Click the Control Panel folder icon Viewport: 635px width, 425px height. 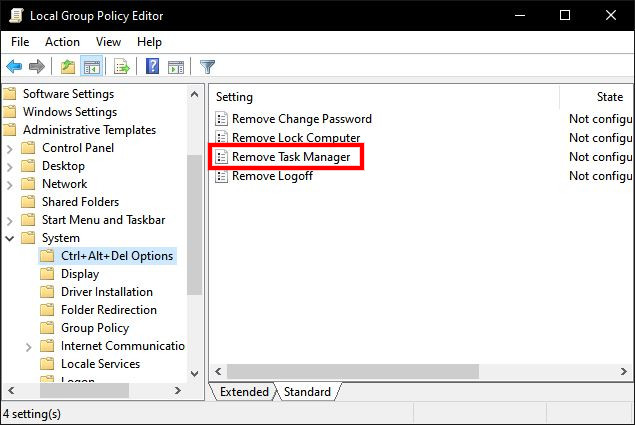[28, 147]
